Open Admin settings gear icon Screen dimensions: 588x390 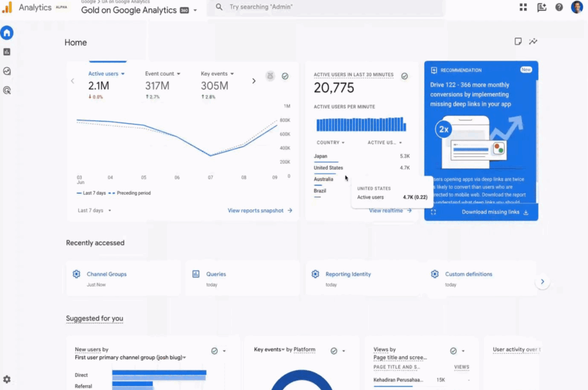click(7, 379)
